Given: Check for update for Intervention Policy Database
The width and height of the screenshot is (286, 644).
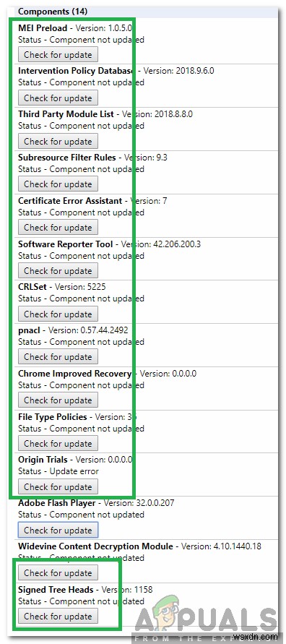Looking at the screenshot, I should pos(58,98).
